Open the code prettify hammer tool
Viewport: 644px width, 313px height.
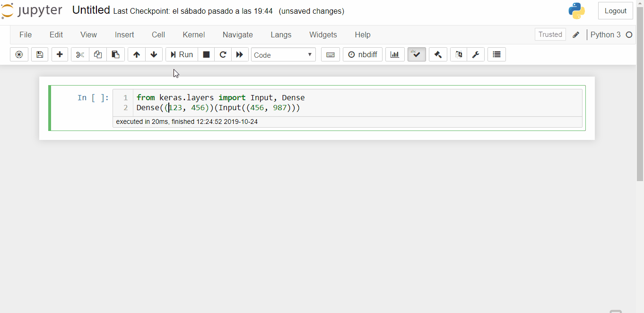tap(437, 54)
